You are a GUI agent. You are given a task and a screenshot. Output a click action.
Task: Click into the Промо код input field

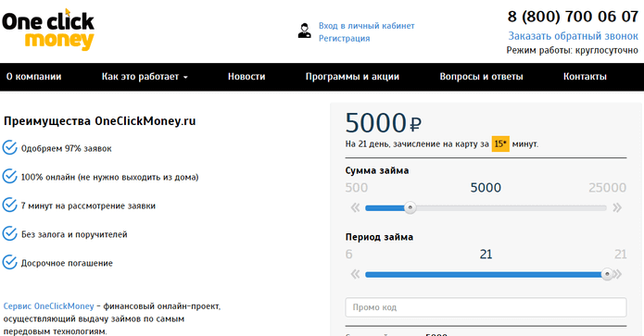click(x=486, y=307)
